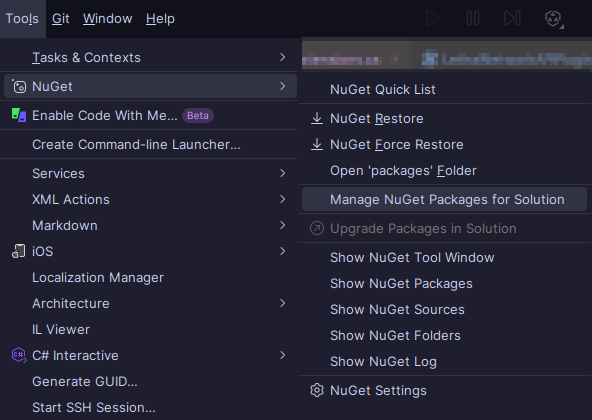Click the Pause icon in toolbar
Screen dimensions: 592x420
(x=473, y=18)
